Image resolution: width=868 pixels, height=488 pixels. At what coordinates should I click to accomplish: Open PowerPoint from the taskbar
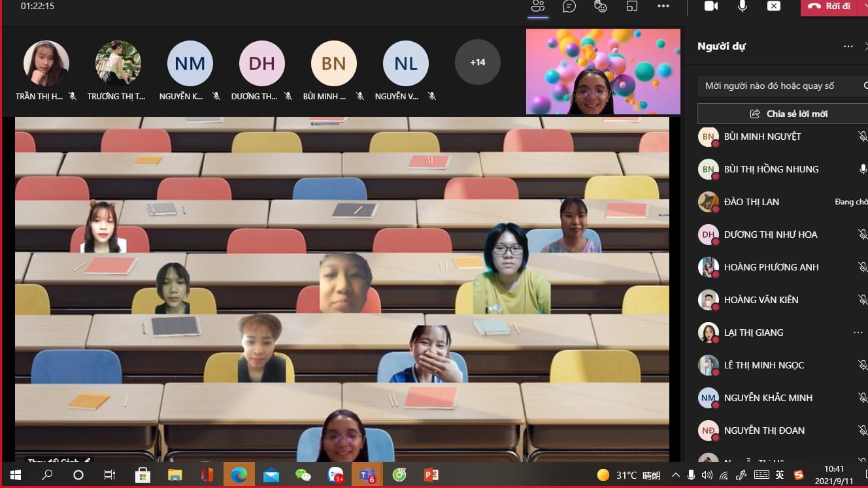click(x=431, y=475)
